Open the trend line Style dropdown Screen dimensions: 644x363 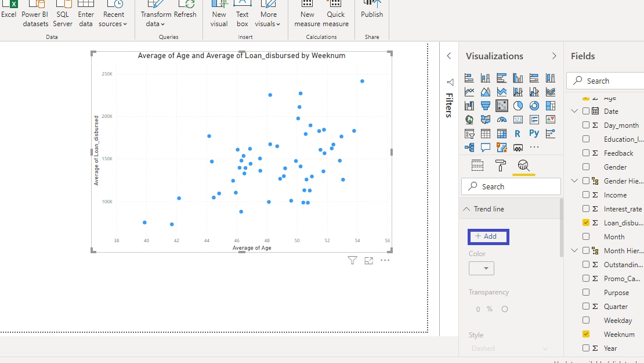509,348
